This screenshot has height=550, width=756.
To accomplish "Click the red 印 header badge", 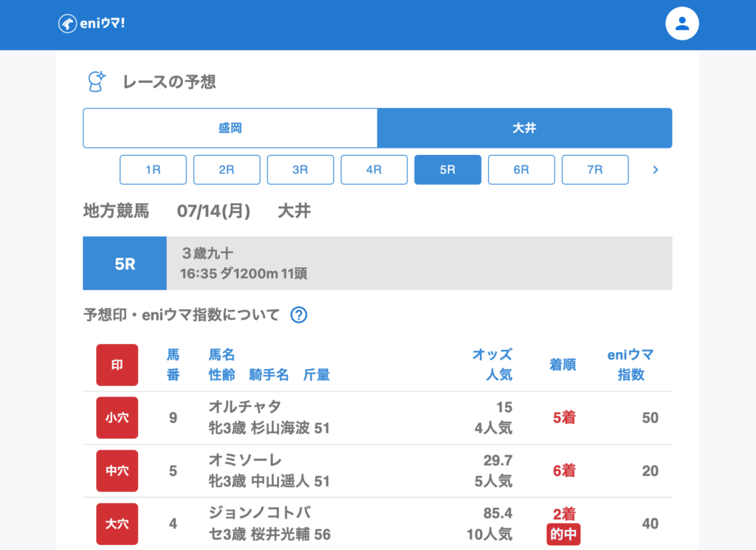I will pos(117,365).
